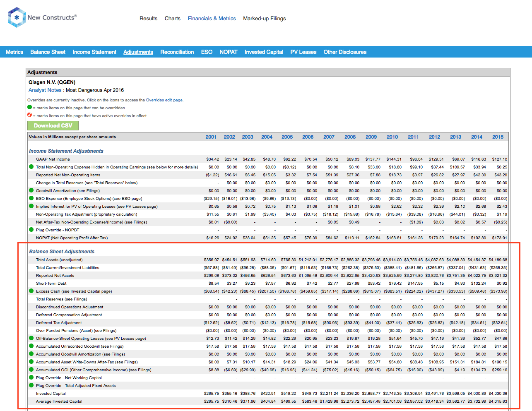
Task: Select green dot next to Plug Override - NOPBT
Action: tap(31, 230)
